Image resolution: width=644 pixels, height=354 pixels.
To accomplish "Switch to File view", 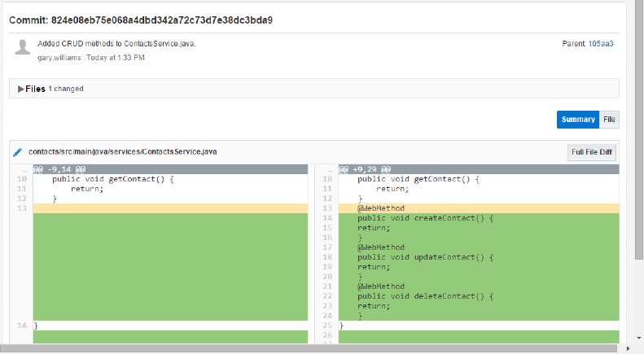I will 609,120.
